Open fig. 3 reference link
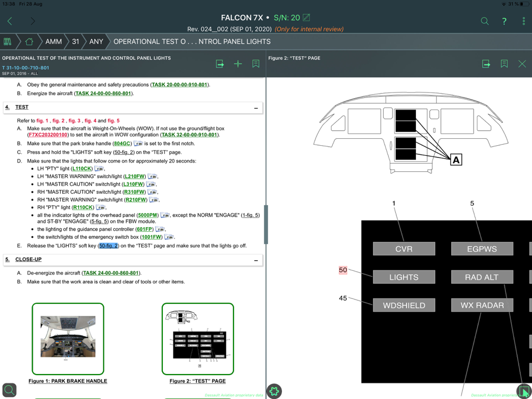The image size is (532, 399). pos(74,120)
